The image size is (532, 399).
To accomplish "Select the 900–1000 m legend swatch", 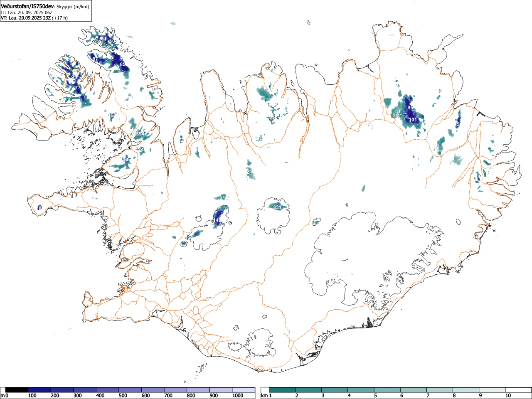I will pos(221,390).
